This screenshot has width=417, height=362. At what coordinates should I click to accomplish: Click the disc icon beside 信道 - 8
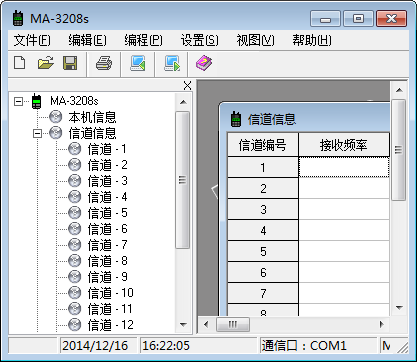pos(75,261)
